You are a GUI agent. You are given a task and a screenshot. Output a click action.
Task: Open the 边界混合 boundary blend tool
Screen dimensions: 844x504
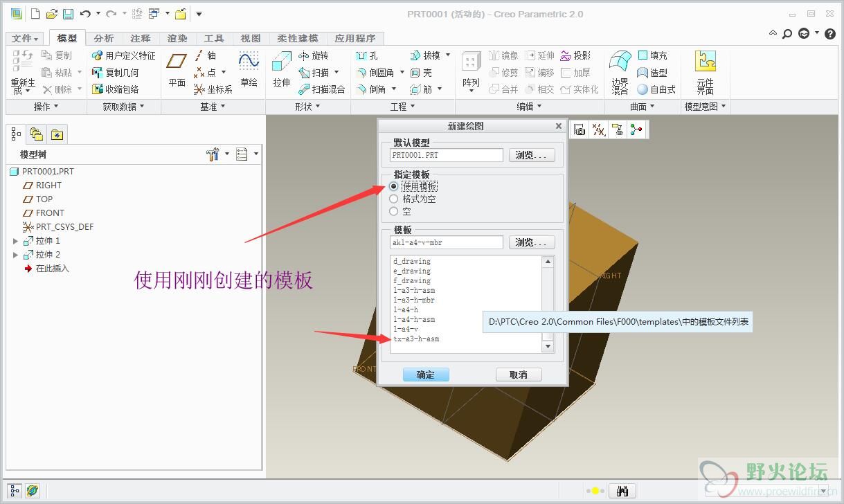pos(620,72)
